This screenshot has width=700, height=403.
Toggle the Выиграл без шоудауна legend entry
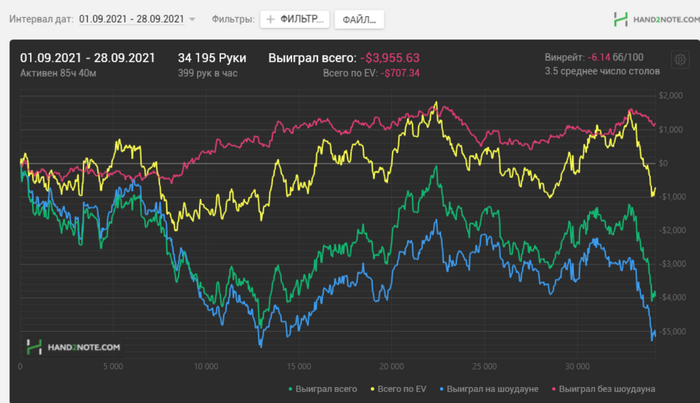[x=604, y=389]
